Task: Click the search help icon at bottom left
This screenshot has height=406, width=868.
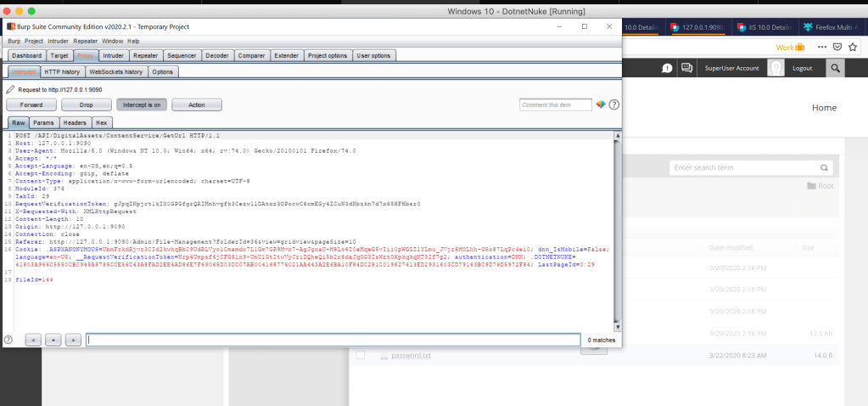Action: pyautogui.click(x=8, y=340)
